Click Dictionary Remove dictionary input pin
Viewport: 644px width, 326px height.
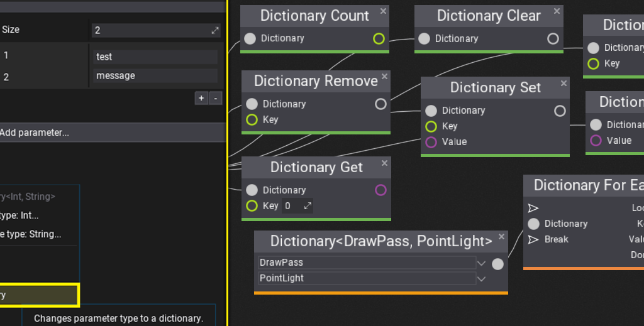coord(252,104)
